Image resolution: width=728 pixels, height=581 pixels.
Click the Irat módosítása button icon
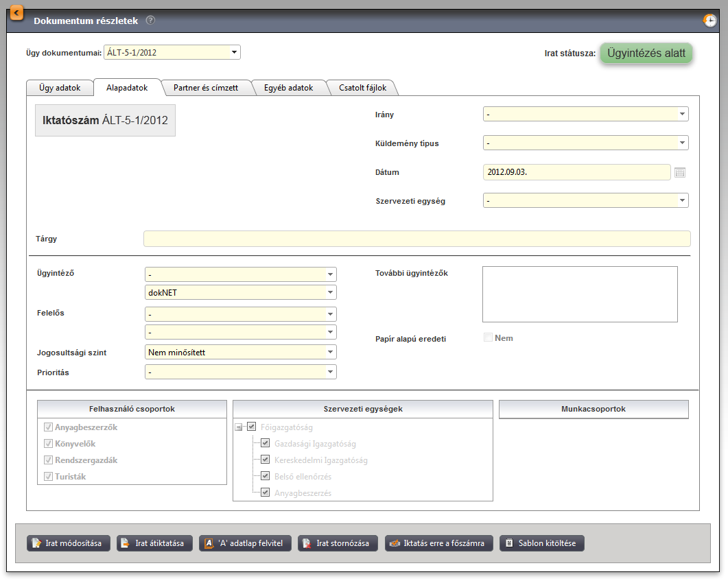[36, 543]
